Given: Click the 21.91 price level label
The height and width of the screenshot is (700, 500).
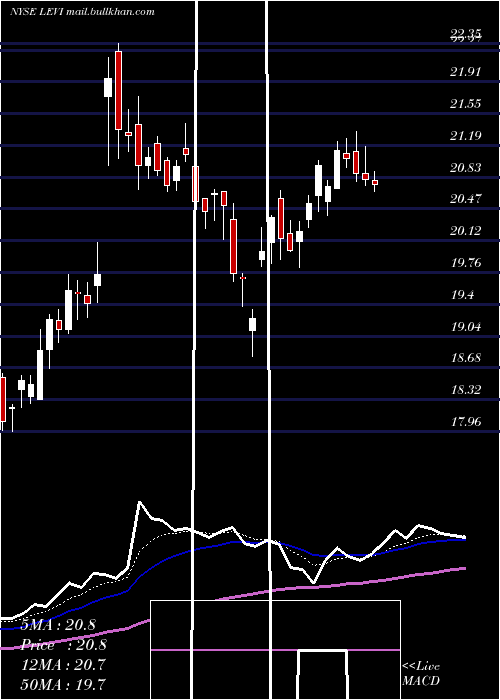Looking at the screenshot, I should click(x=466, y=71).
